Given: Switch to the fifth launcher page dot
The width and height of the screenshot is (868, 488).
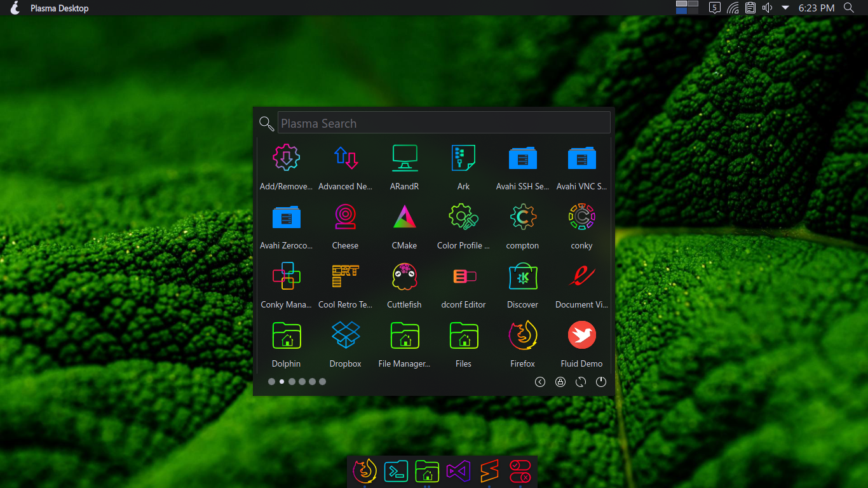Looking at the screenshot, I should pos(312,382).
